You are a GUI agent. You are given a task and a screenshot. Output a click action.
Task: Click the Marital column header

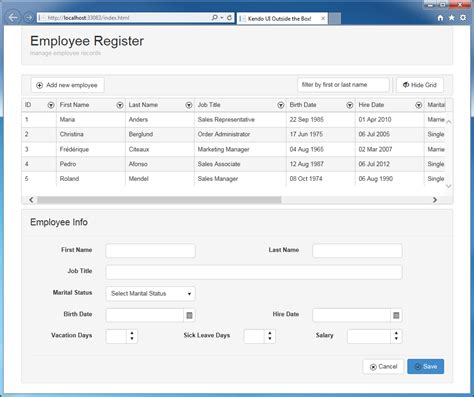[x=436, y=105]
